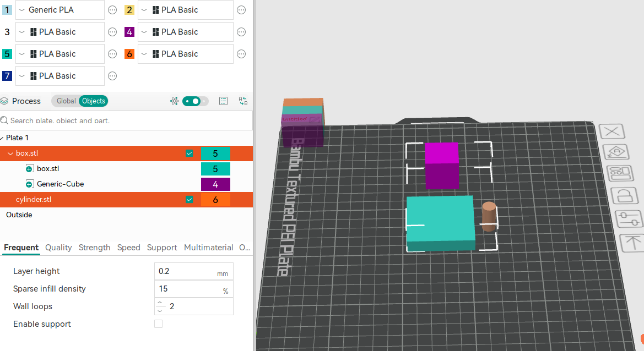Toggle the checkbox on the cylinder.stl row
The image size is (644, 351).
click(190, 200)
